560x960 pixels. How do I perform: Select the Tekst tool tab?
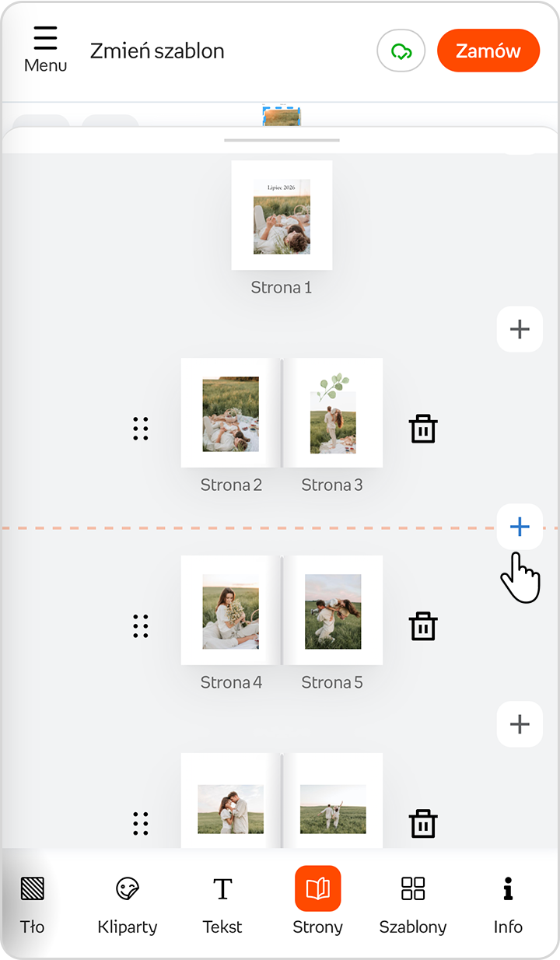click(222, 904)
